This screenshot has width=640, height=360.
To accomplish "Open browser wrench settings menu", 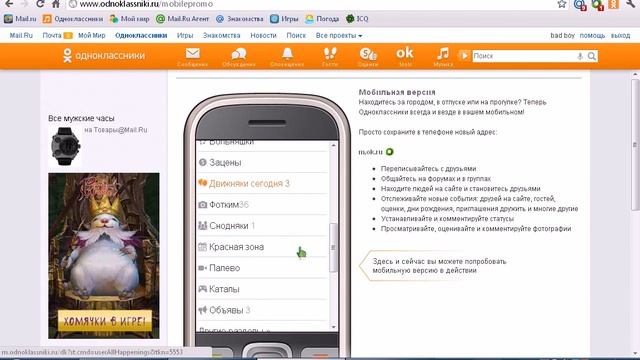I will 631,4.
